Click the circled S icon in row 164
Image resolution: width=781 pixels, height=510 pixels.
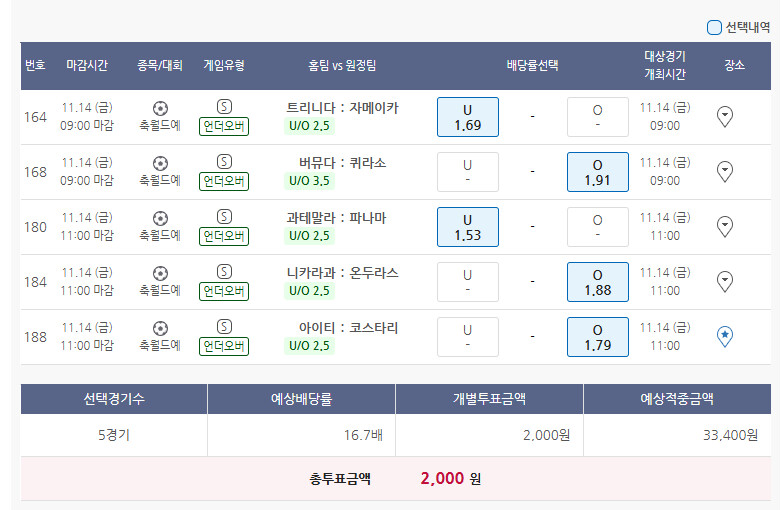(x=224, y=107)
